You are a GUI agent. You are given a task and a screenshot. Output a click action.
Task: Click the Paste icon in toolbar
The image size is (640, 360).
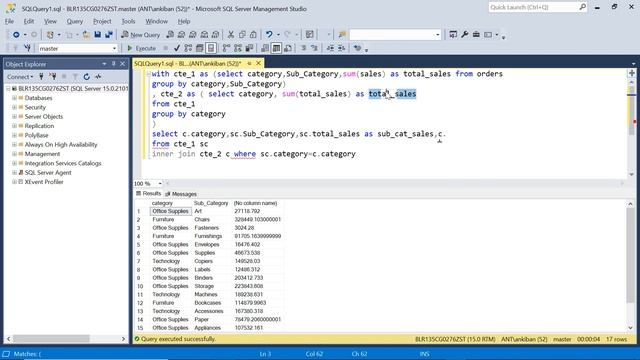click(x=253, y=35)
